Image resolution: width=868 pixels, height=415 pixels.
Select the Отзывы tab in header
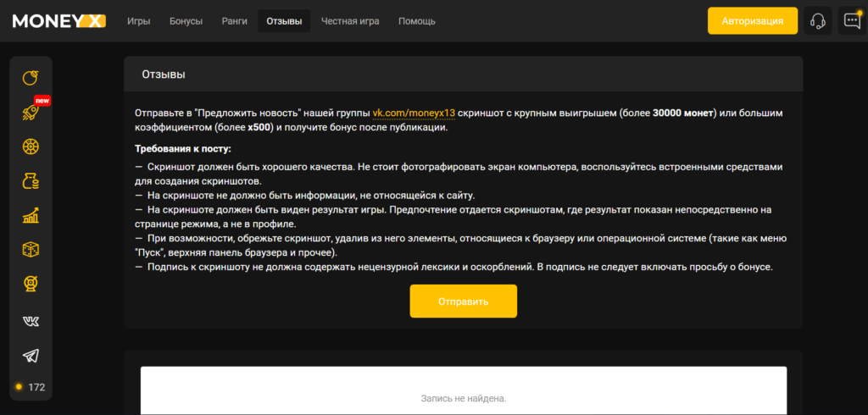point(284,21)
